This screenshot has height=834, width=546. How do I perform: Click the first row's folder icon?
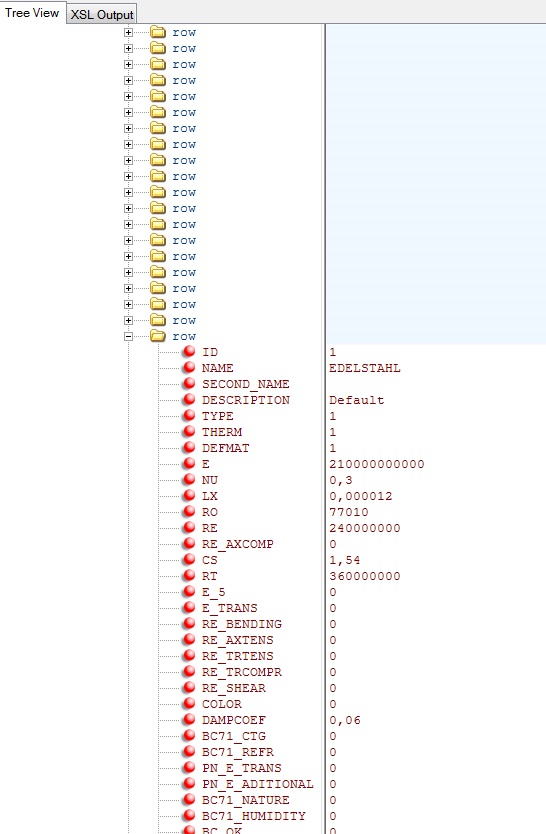[158, 32]
